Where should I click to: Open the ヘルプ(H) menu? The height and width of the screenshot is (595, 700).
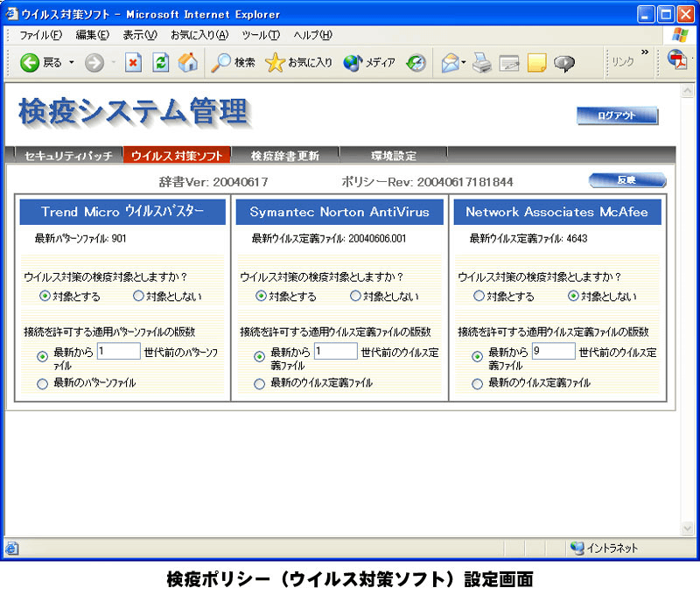[313, 35]
